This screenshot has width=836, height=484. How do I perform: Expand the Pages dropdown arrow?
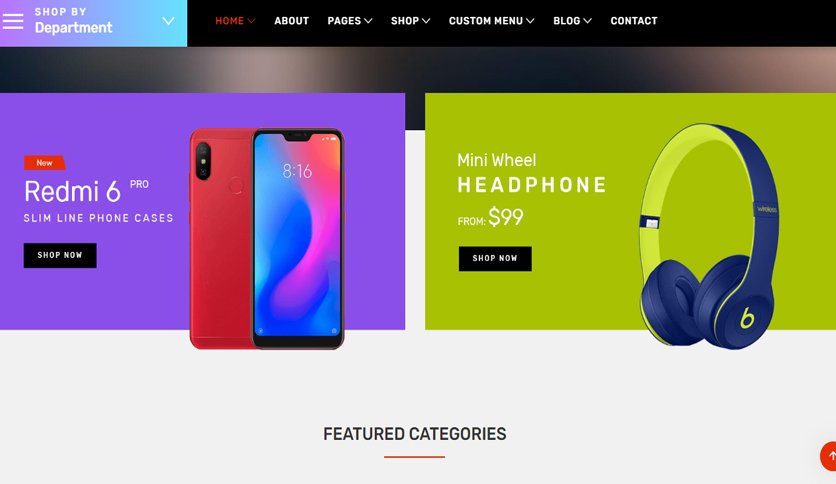click(368, 21)
